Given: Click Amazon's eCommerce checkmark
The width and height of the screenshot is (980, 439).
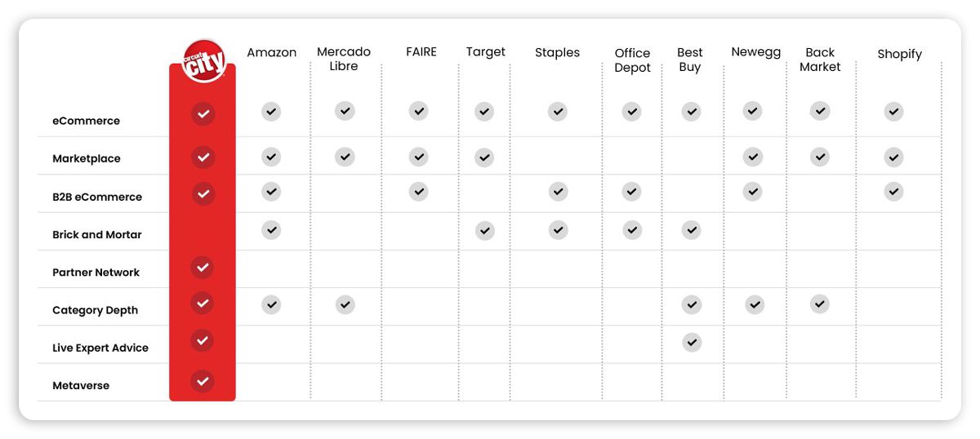Looking at the screenshot, I should coord(271,112).
